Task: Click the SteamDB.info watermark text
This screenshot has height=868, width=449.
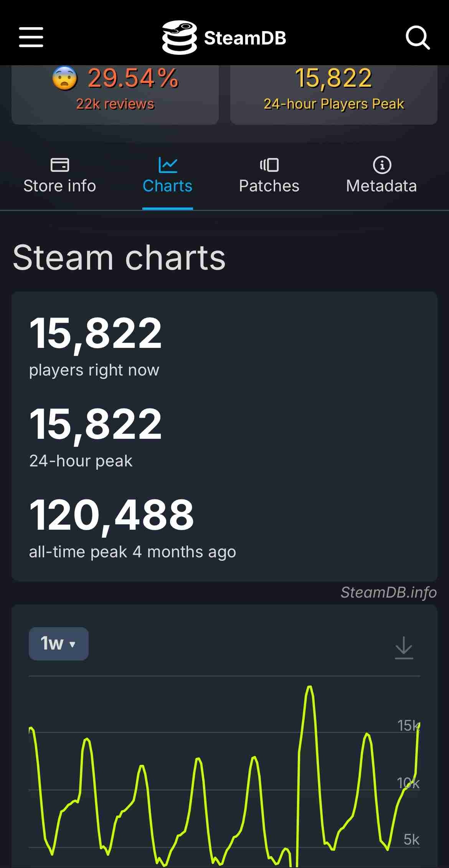Action: 388,593
